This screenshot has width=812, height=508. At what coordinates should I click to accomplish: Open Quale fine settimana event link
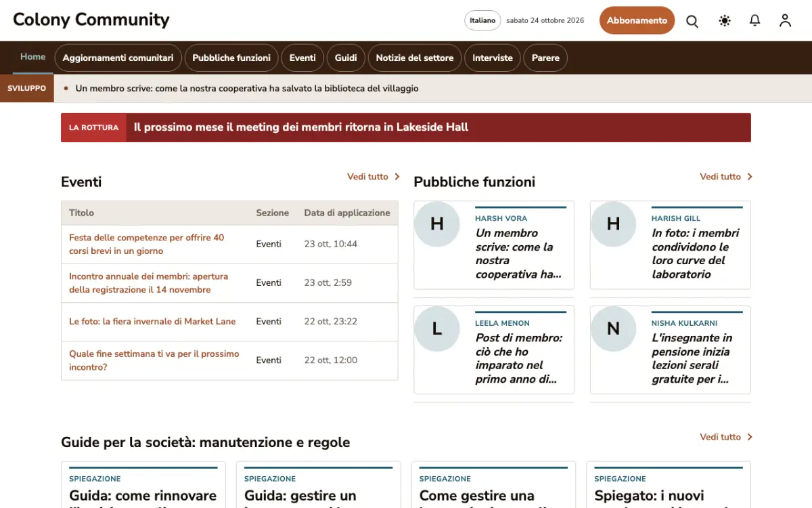154,360
